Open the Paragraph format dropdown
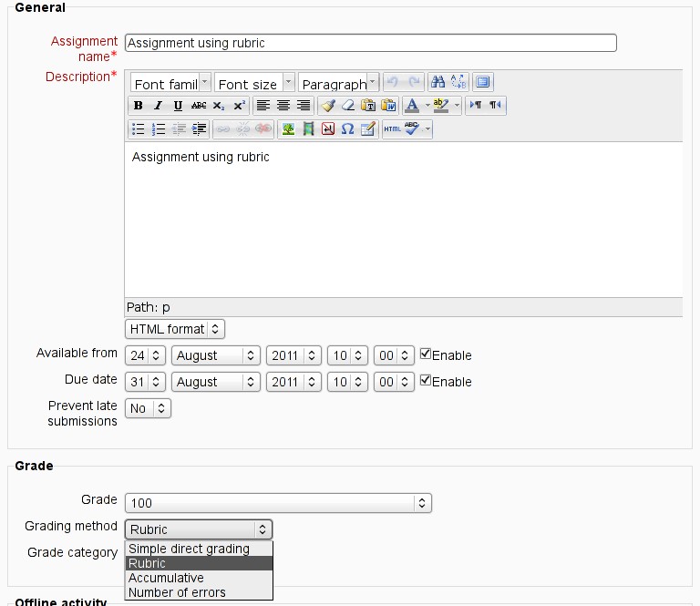This screenshot has width=700, height=606. [x=338, y=83]
